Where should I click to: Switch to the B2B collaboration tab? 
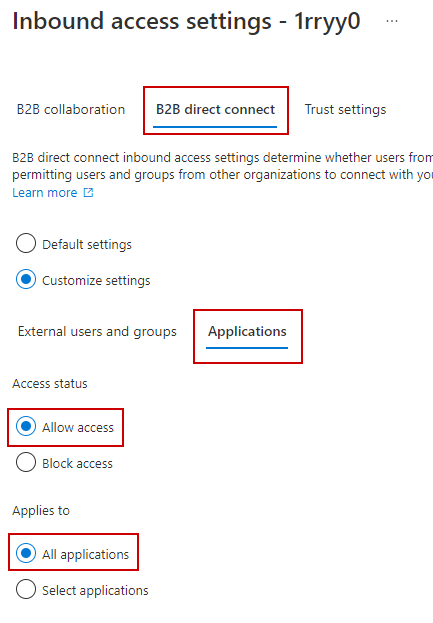(71, 110)
